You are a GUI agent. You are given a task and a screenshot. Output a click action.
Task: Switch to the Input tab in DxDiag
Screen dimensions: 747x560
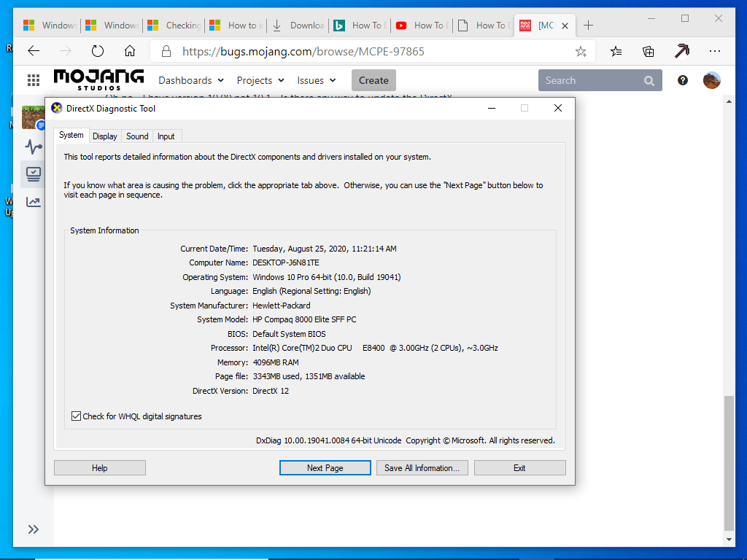(x=166, y=136)
